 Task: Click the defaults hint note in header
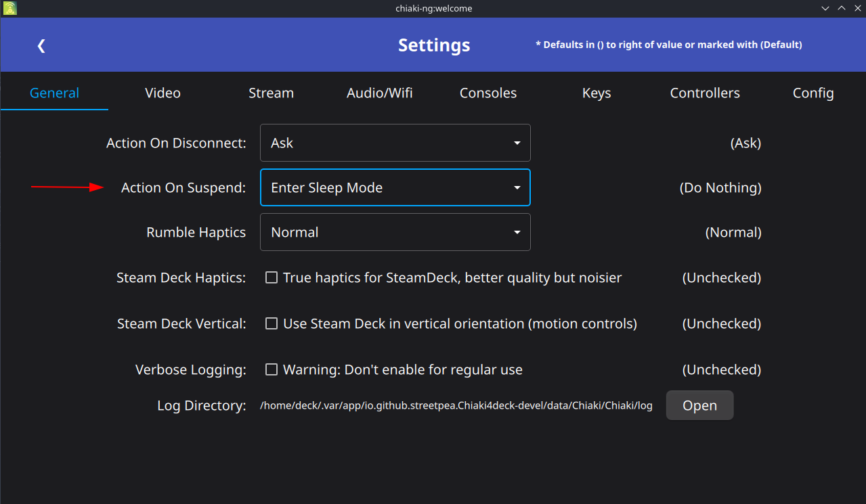tap(669, 45)
